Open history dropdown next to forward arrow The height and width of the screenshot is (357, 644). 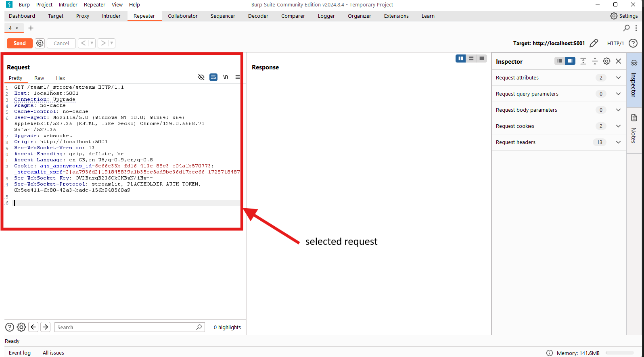[112, 43]
